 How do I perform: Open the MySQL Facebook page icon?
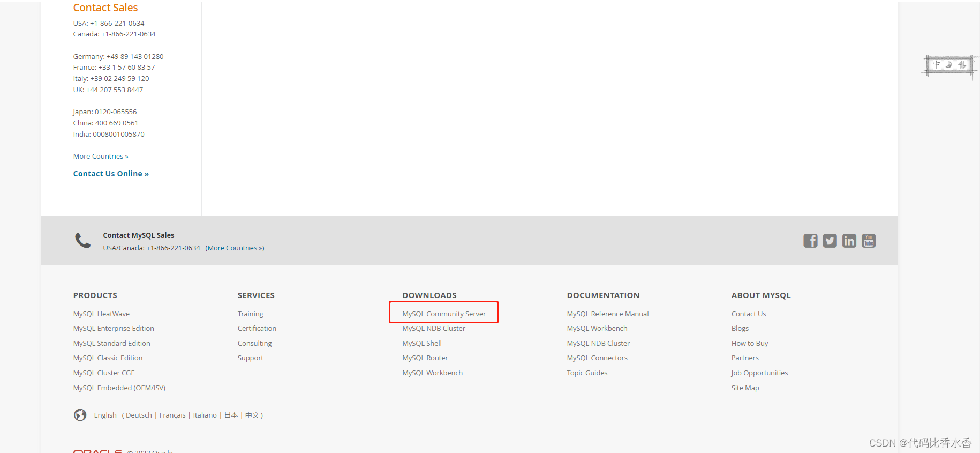tap(810, 241)
